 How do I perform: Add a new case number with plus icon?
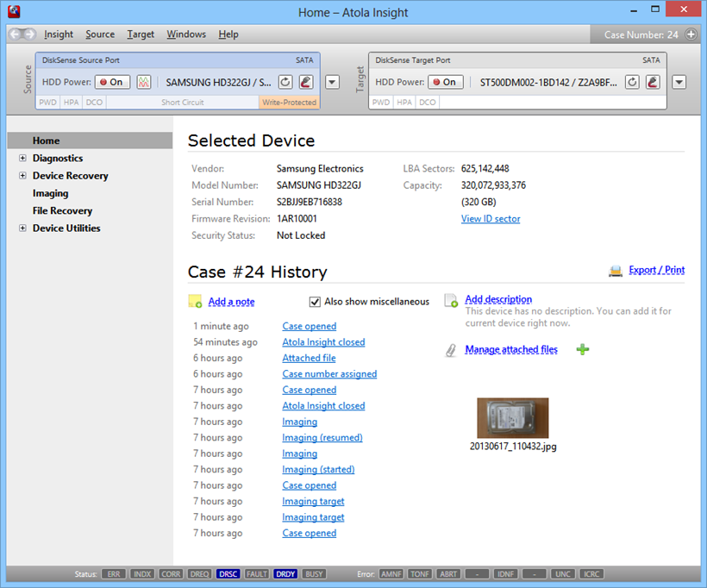pos(691,34)
